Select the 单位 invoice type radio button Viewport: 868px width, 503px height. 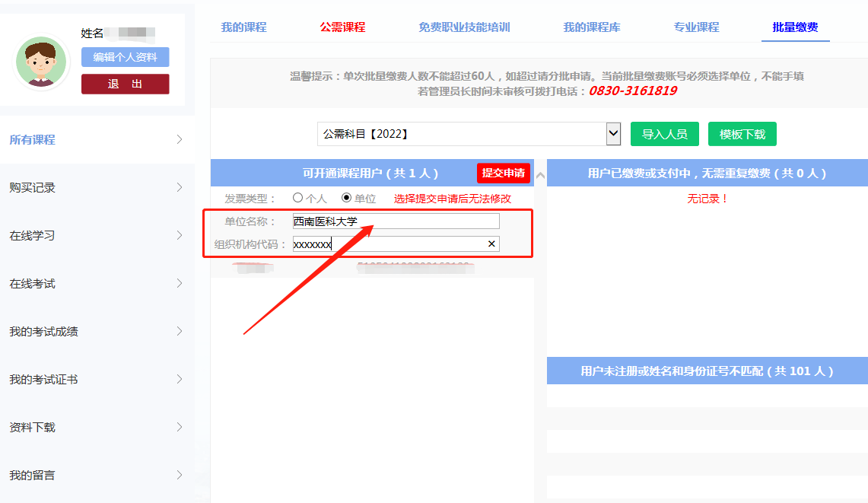(347, 198)
